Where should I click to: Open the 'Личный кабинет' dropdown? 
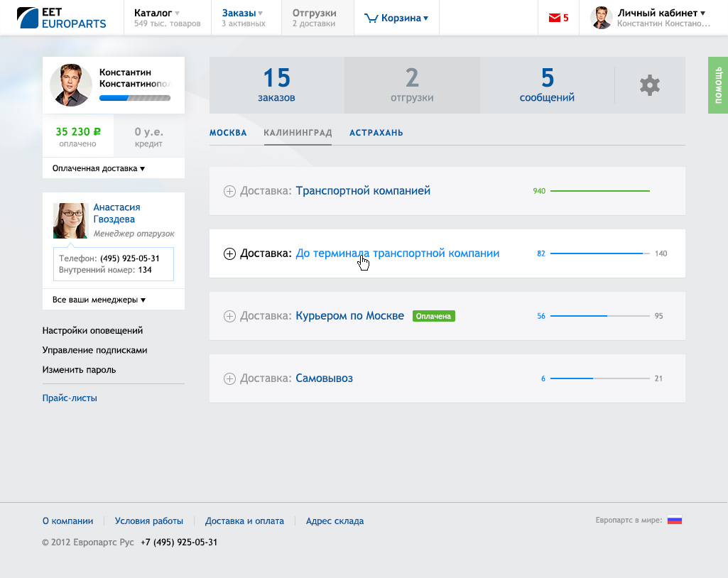(661, 13)
